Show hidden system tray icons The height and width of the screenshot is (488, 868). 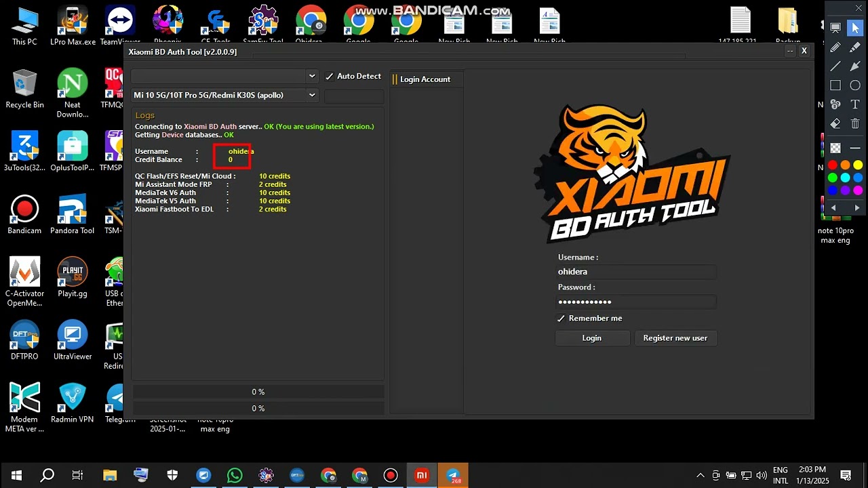tap(700, 475)
